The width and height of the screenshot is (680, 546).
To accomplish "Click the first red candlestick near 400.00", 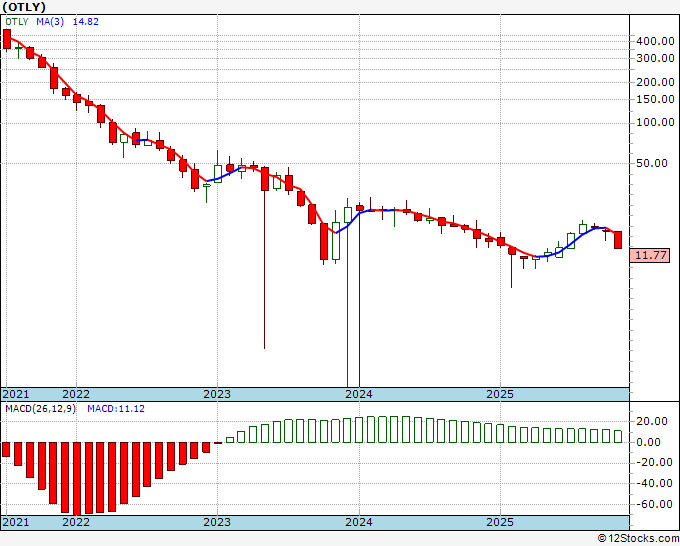I will [7, 39].
